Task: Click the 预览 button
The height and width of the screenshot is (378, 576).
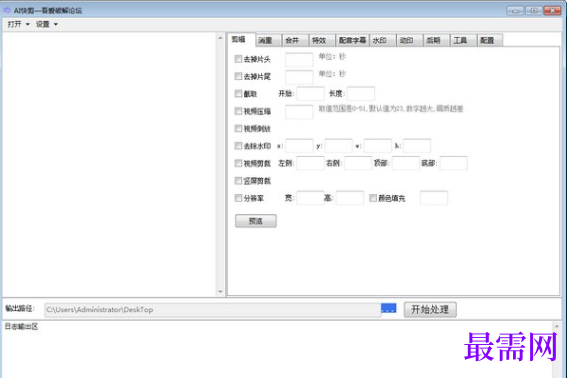Action: click(256, 221)
